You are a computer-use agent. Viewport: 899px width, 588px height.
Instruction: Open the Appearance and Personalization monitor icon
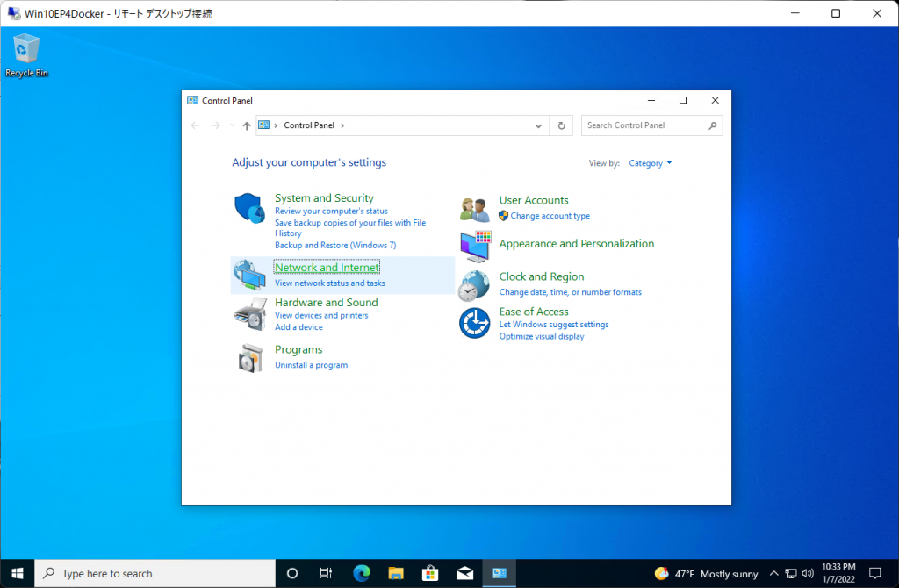pyautogui.click(x=475, y=246)
